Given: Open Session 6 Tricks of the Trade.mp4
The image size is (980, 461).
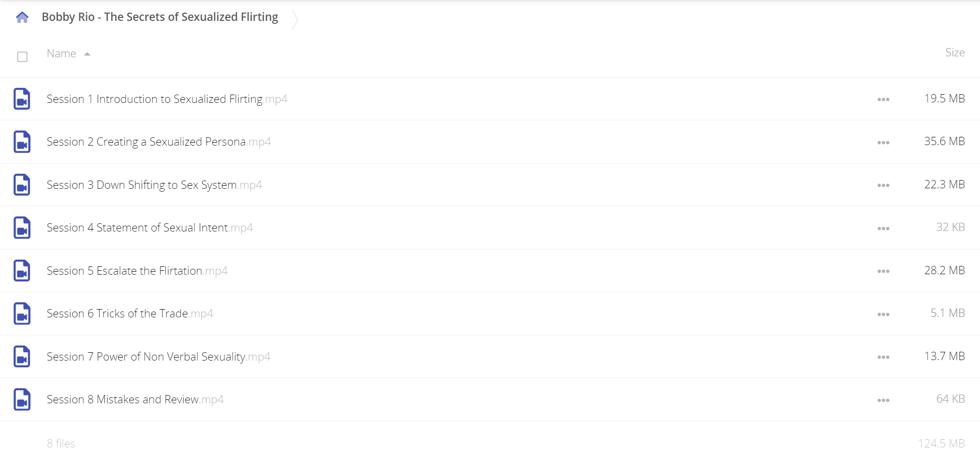Looking at the screenshot, I should (x=130, y=313).
